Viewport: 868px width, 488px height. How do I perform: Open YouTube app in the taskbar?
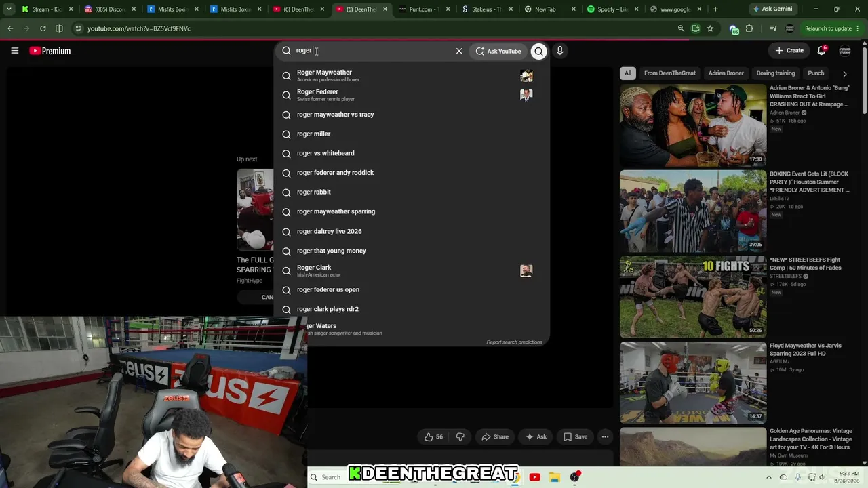click(x=534, y=477)
